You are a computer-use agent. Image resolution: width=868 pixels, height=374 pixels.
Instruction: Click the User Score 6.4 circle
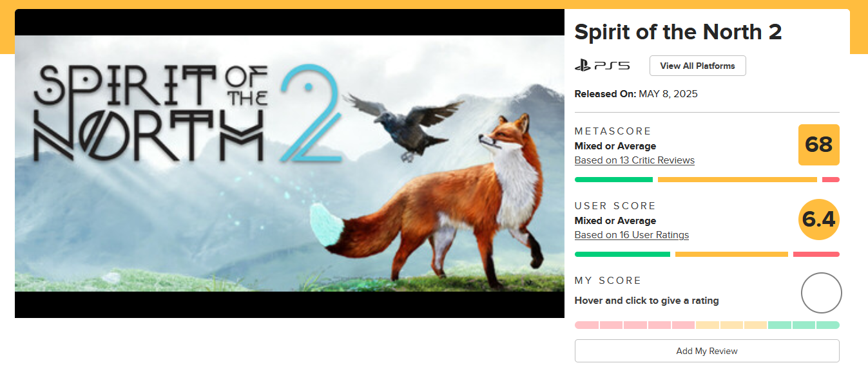pyautogui.click(x=819, y=220)
